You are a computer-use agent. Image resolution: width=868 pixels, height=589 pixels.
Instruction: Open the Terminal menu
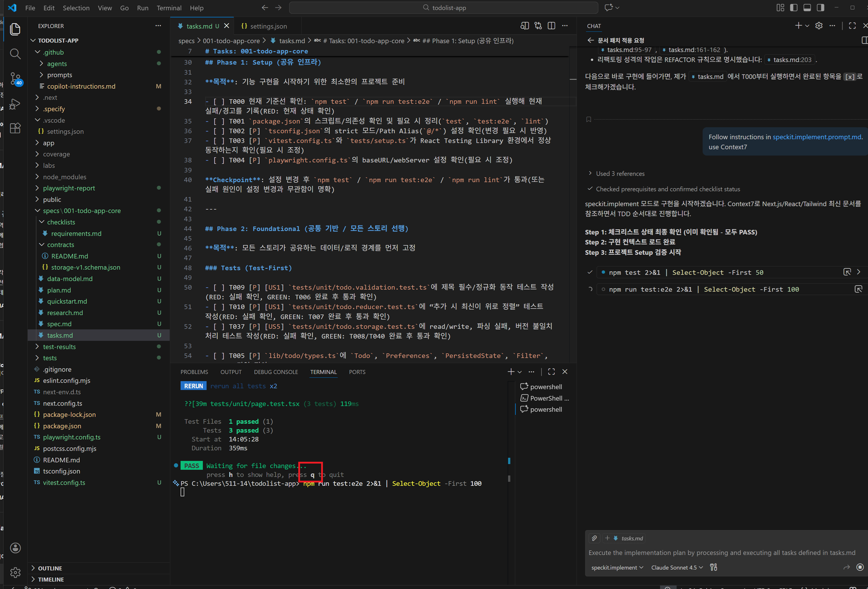click(169, 8)
